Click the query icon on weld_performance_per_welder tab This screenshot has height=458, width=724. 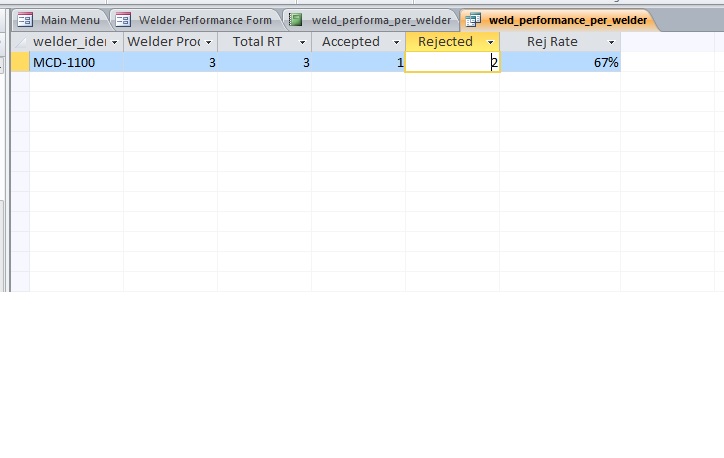tap(473, 20)
